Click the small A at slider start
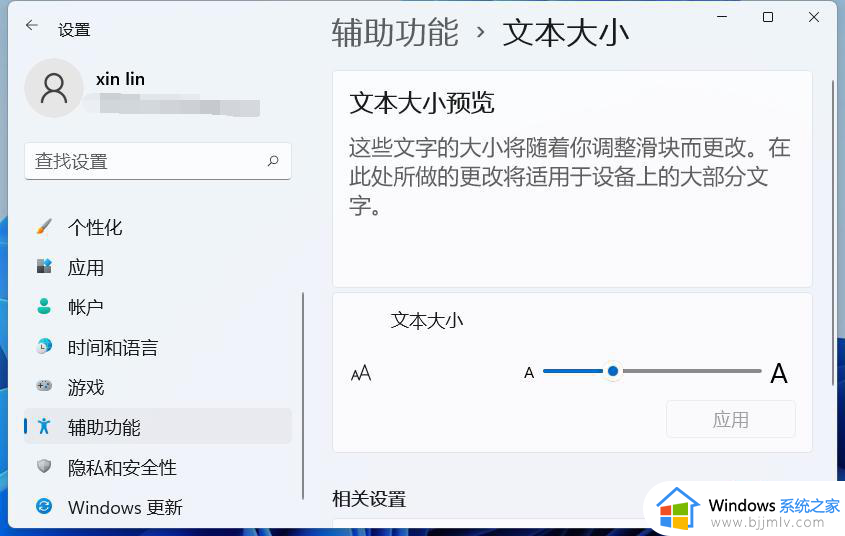 point(529,373)
